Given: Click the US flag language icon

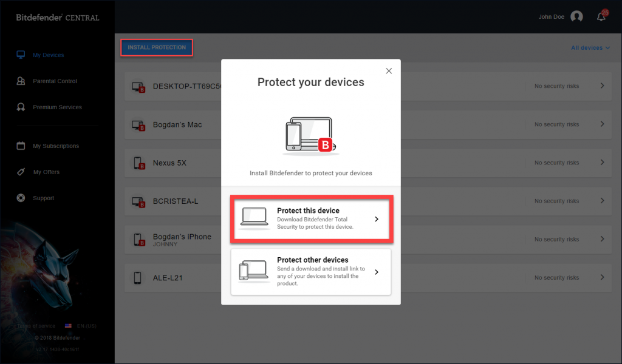Looking at the screenshot, I should 68,326.
